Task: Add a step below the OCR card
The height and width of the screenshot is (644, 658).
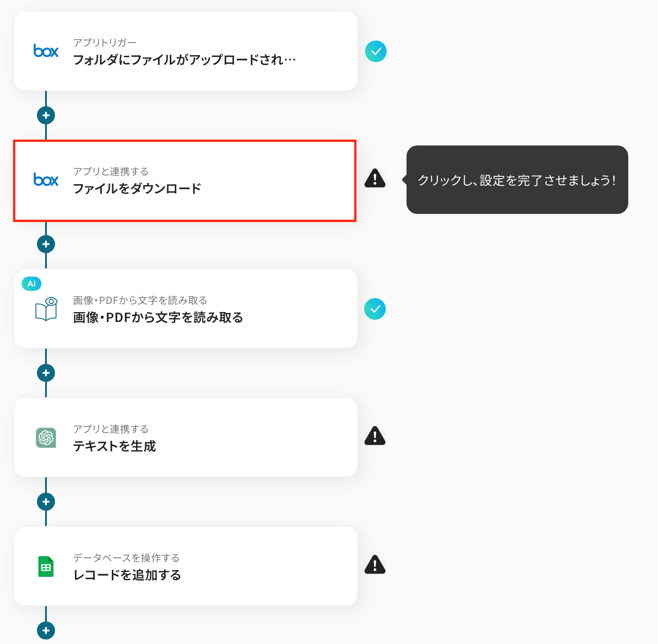Action: point(46,373)
